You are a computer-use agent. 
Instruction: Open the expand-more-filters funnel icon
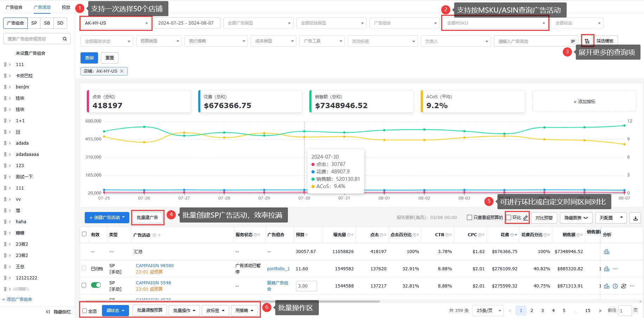(587, 41)
